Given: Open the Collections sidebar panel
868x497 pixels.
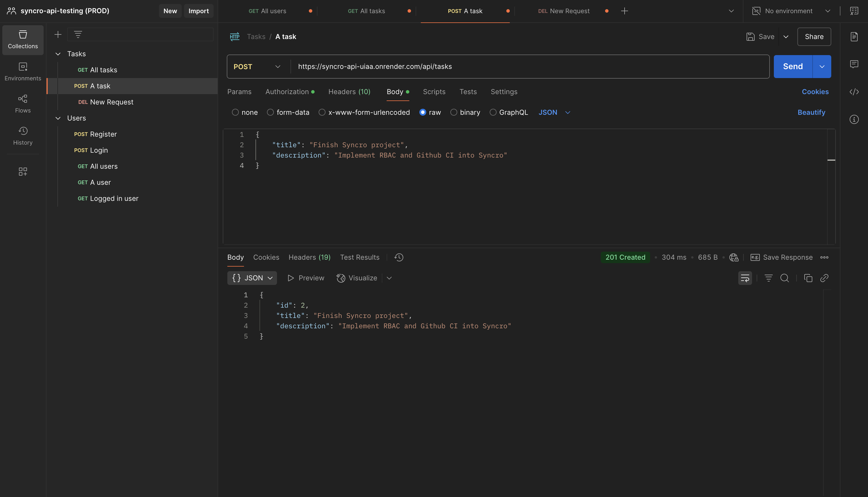Looking at the screenshot, I should click(x=23, y=40).
